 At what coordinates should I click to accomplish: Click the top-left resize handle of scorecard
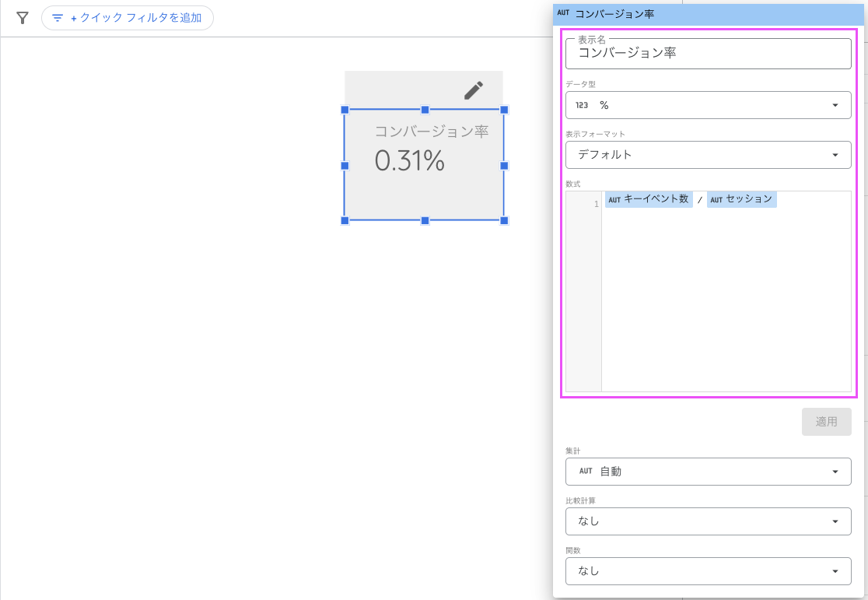(x=345, y=110)
